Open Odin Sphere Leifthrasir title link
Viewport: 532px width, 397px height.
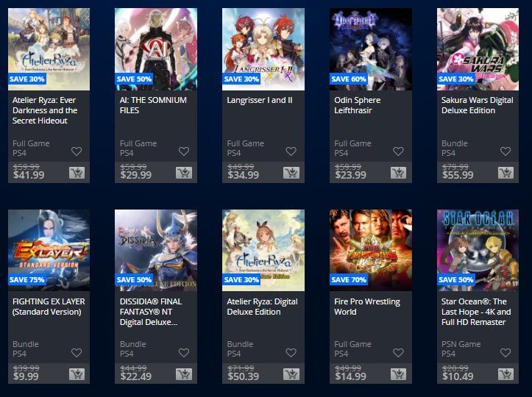tap(358, 105)
